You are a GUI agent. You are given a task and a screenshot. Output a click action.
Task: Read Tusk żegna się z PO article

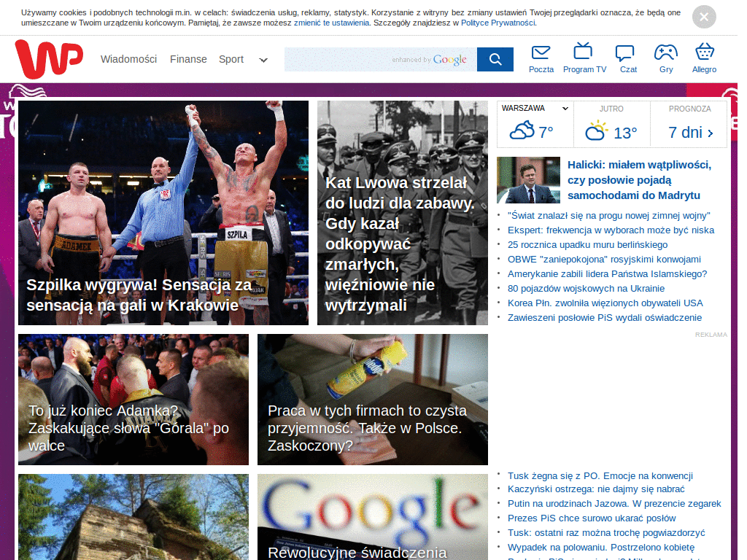pyautogui.click(x=600, y=475)
